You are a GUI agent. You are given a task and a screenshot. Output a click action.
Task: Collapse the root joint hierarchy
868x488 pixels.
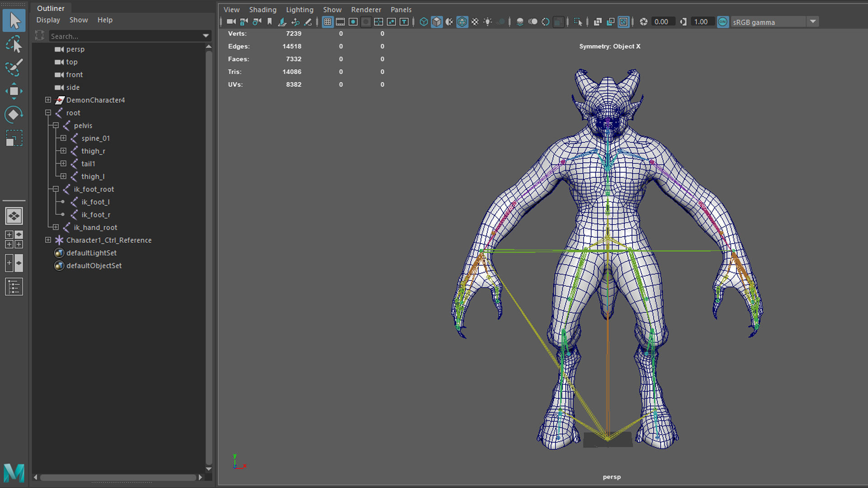48,113
